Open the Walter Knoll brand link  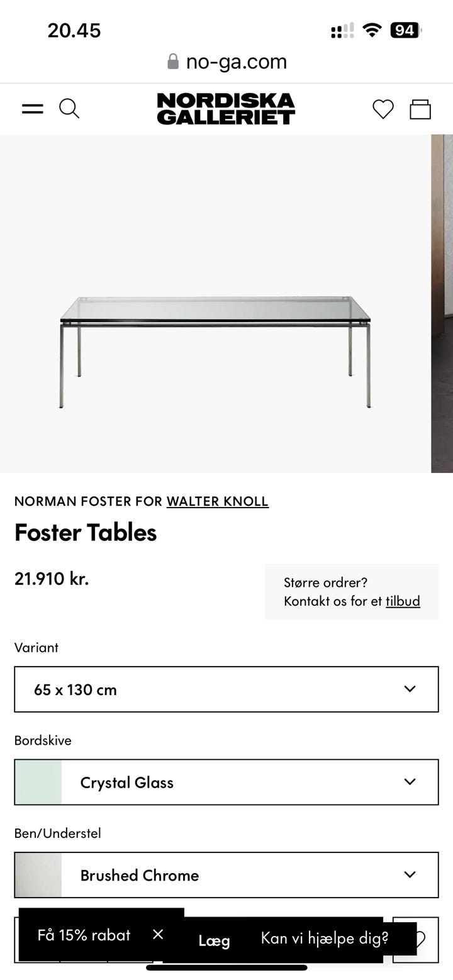coord(217,501)
